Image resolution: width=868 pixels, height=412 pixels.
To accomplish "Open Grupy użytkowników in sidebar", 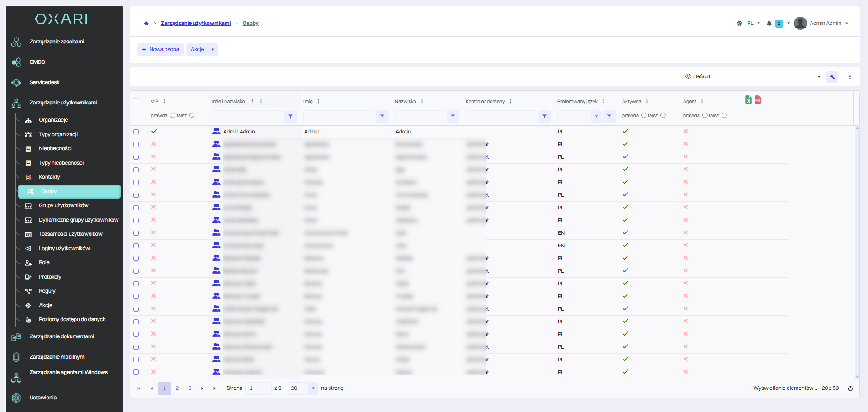I will pyautogui.click(x=64, y=205).
